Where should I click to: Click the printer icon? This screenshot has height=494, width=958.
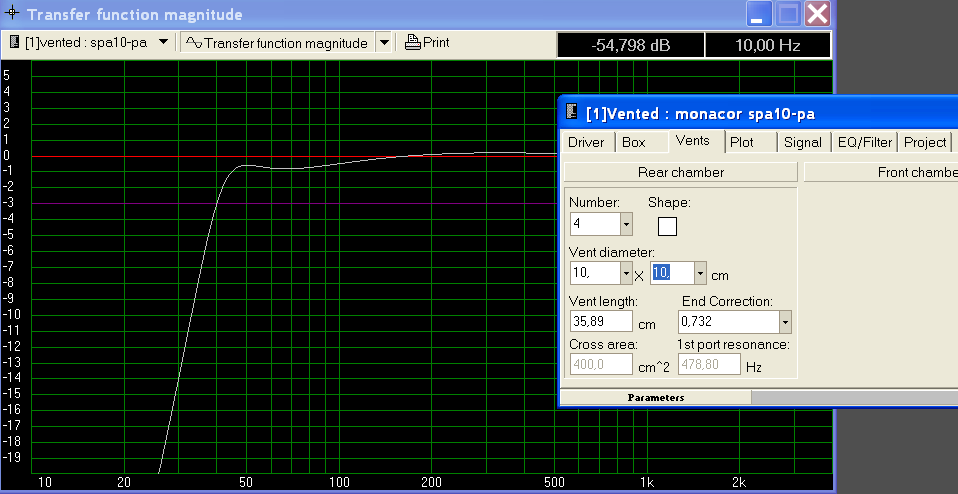(x=413, y=42)
